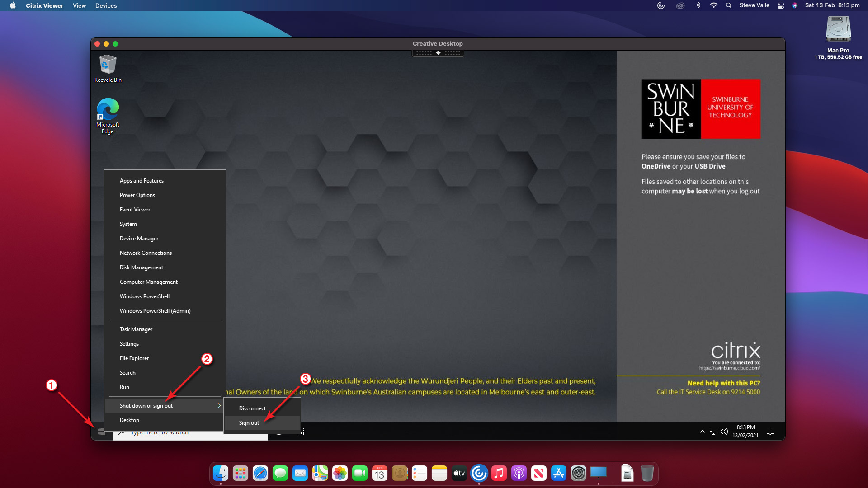This screenshot has height=488, width=868.
Task: Open the Windows notification center icon
Action: (770, 432)
